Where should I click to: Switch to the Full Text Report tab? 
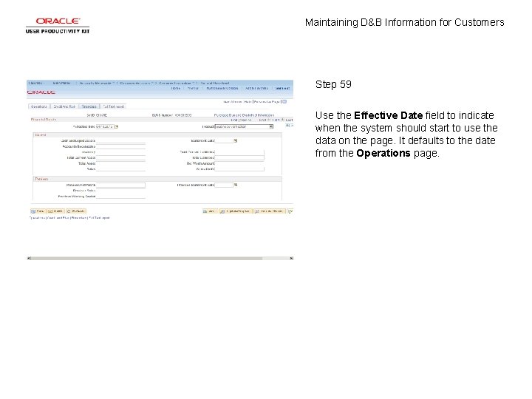[113, 106]
